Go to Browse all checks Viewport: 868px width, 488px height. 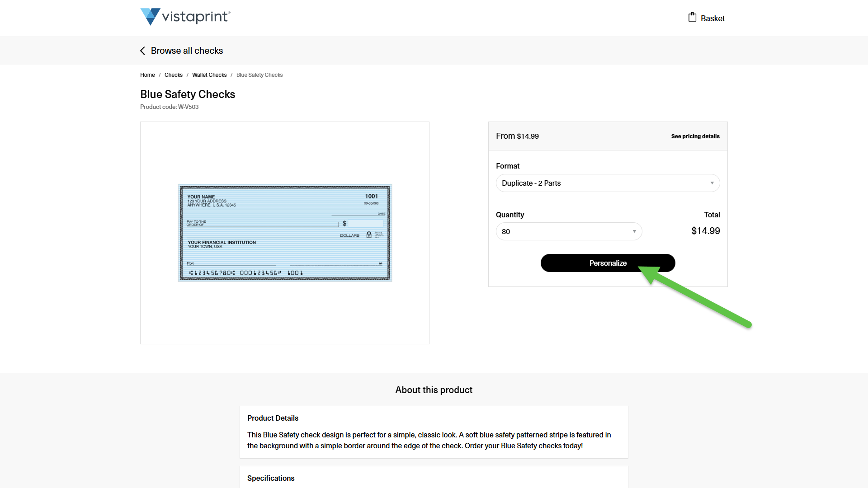[x=187, y=51]
